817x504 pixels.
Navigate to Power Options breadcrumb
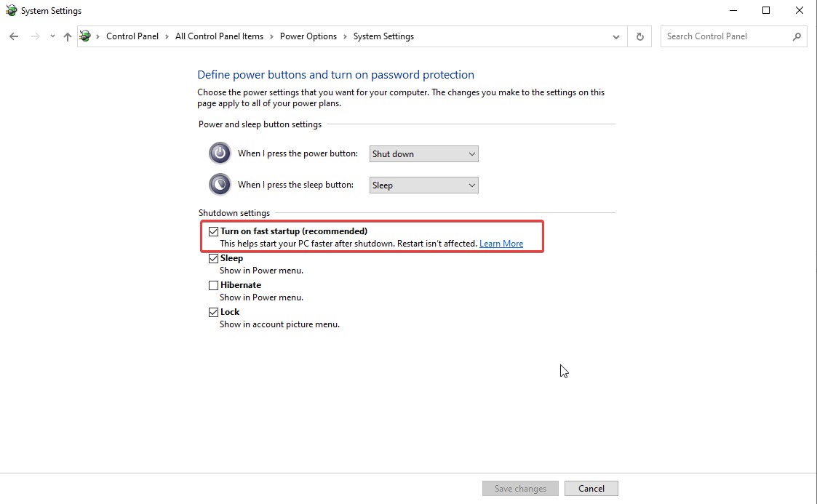[x=308, y=36]
